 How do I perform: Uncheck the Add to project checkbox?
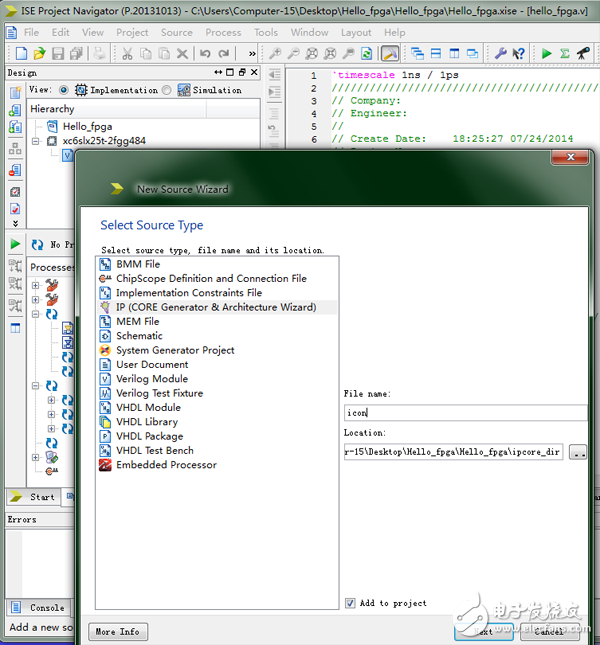point(350,603)
